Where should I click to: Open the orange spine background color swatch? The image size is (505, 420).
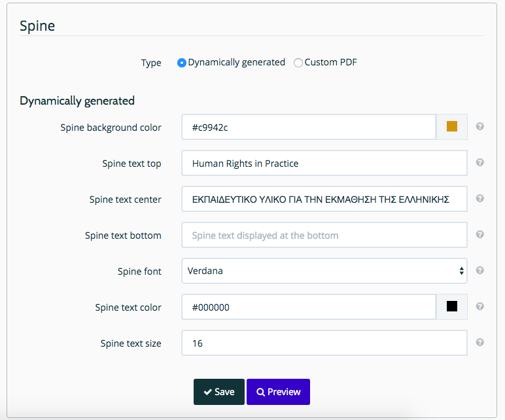pyautogui.click(x=452, y=126)
